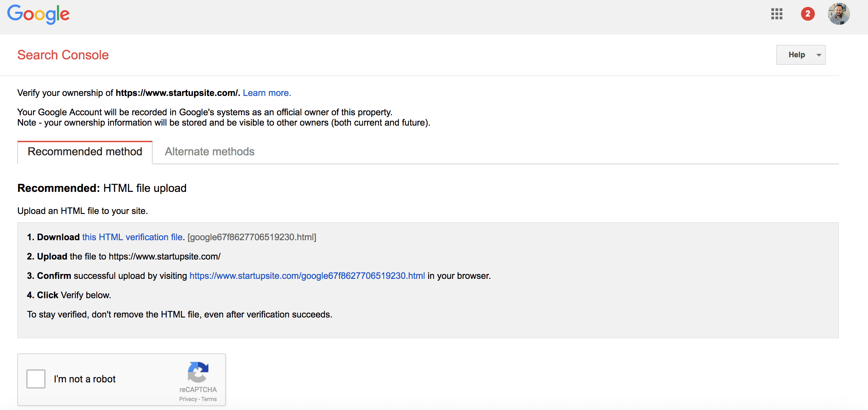Click the reCAPTCHA logo
The width and height of the screenshot is (868, 410).
point(198,372)
